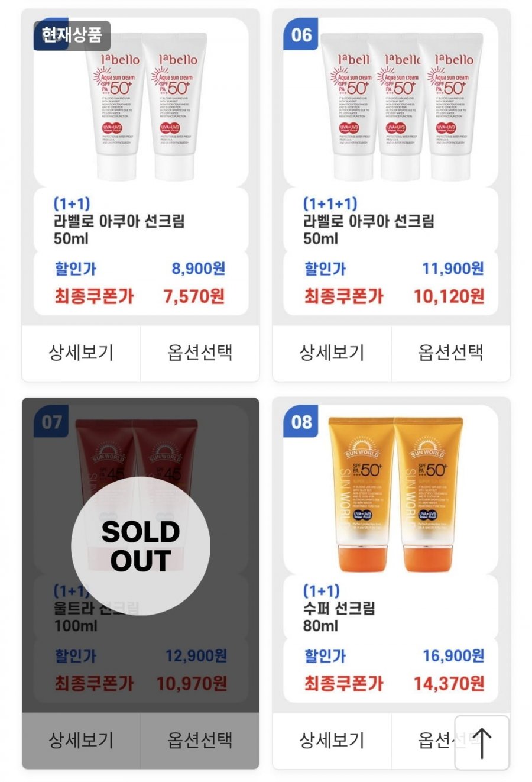Tap the 07 badge on sold-out item
This screenshot has width=532, height=782.
coord(51,422)
